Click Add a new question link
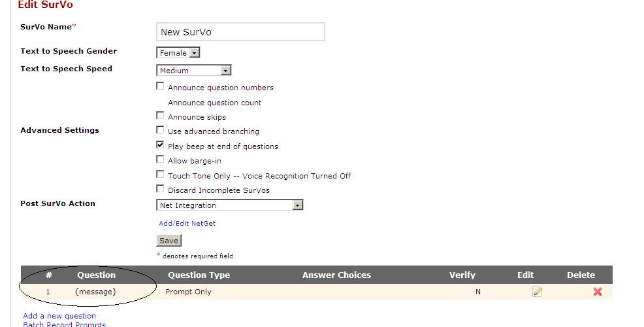The height and width of the screenshot is (327, 644). [59, 316]
